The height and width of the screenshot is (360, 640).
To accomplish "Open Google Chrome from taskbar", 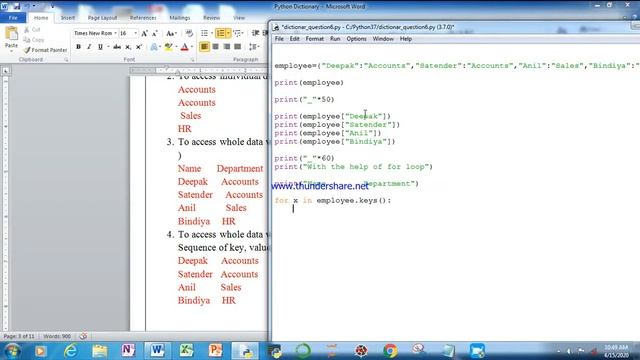I will point(390,351).
